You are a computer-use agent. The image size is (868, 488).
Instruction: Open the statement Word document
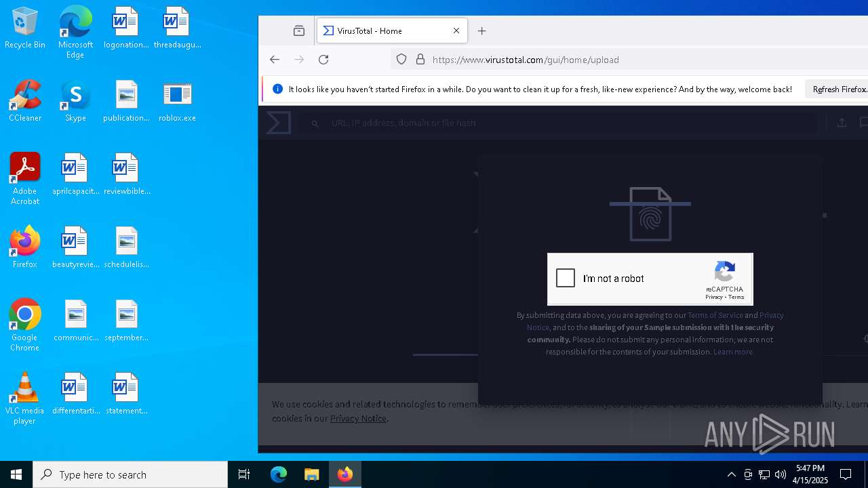tap(126, 394)
